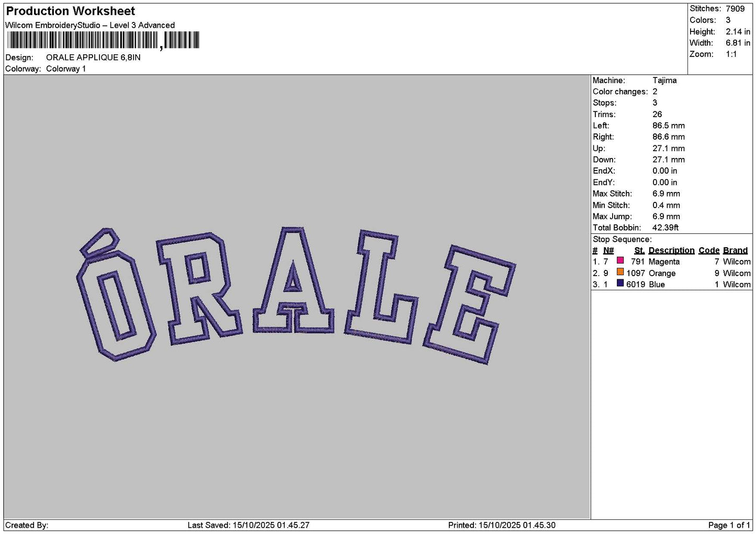Click thread code 791 in stop sequence

pos(638,262)
